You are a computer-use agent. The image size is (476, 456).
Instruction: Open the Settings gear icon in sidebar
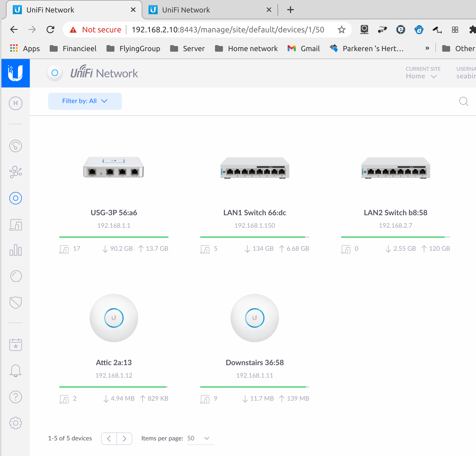(x=16, y=423)
